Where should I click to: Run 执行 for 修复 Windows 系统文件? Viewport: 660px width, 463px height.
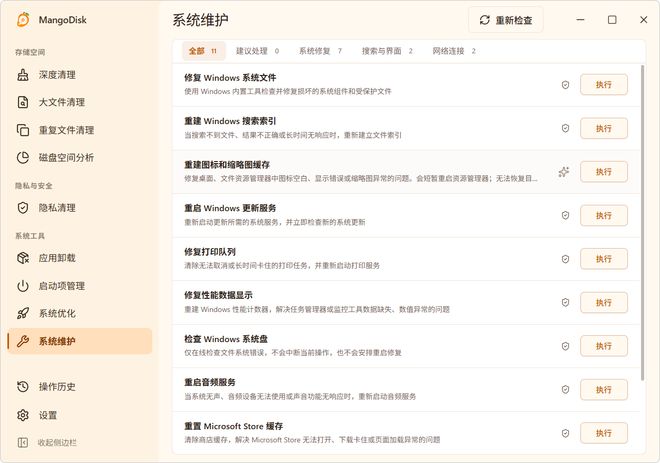[604, 85]
